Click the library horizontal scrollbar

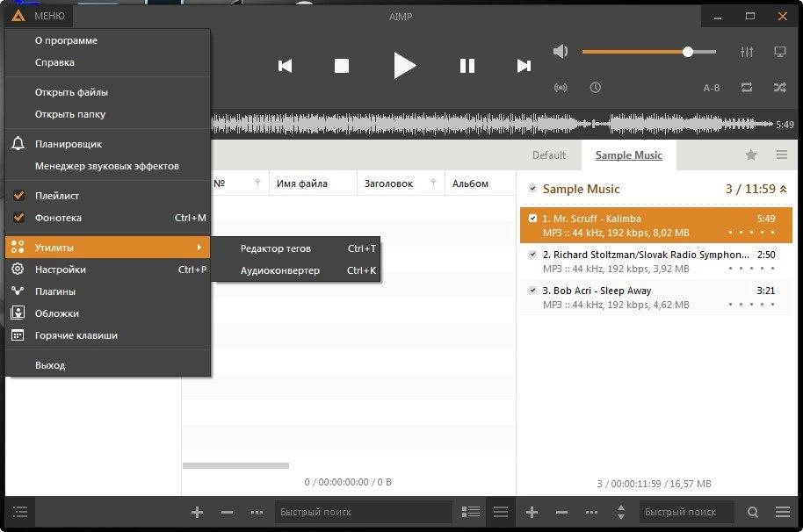[x=235, y=465]
